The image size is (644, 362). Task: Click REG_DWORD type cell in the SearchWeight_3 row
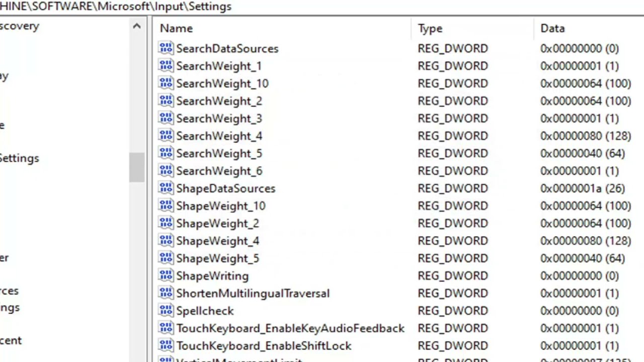pyautogui.click(x=453, y=118)
